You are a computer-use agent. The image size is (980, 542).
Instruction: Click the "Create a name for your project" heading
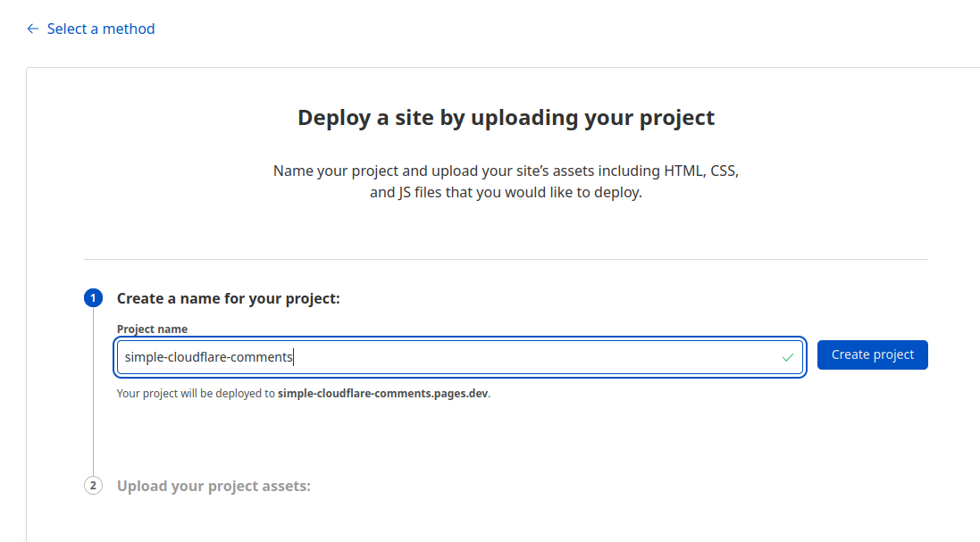point(227,298)
